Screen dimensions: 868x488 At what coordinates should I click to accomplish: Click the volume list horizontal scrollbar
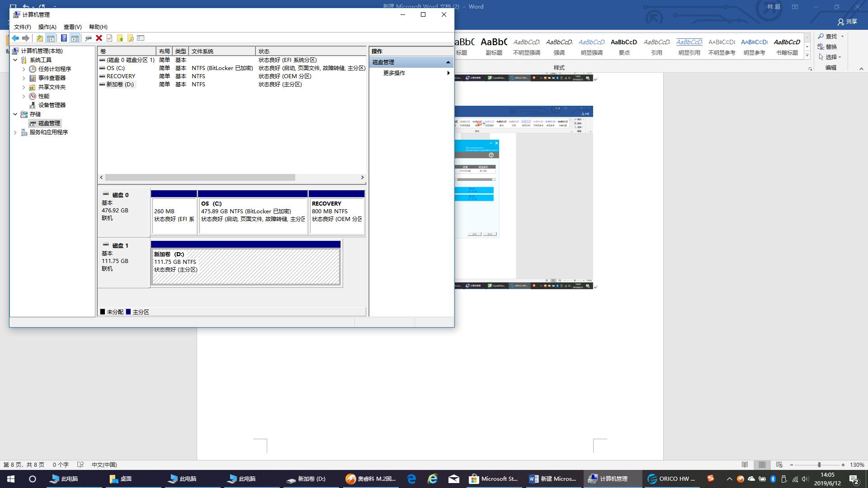point(200,178)
